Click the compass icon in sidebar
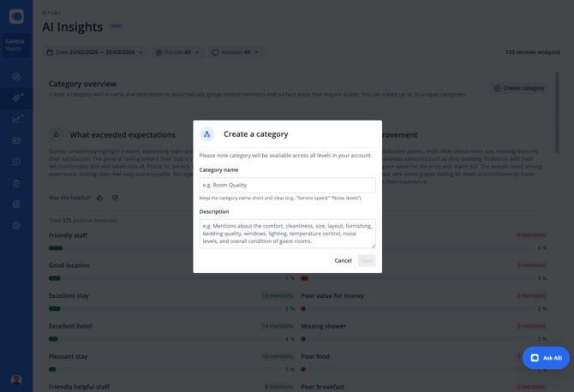Image resolution: width=574 pixels, height=392 pixels. [x=16, y=76]
